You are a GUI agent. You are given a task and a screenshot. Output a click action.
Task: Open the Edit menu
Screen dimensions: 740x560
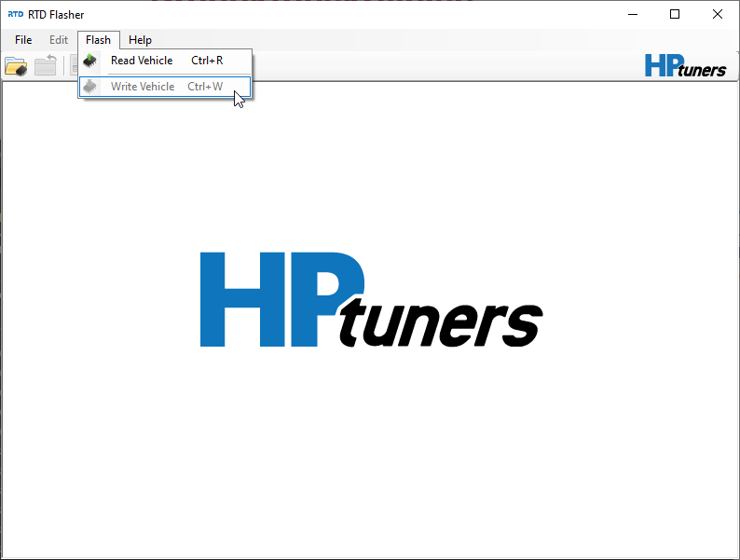tap(59, 40)
